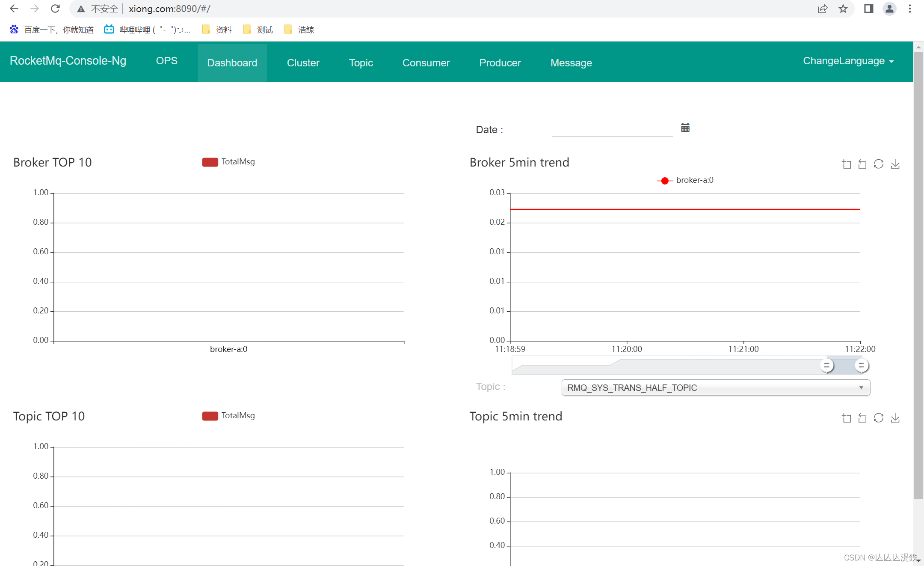Viewport: 924px width, 566px height.
Task: Select the zoom-selection tool on Broker 5min trend
Action: coord(846,164)
